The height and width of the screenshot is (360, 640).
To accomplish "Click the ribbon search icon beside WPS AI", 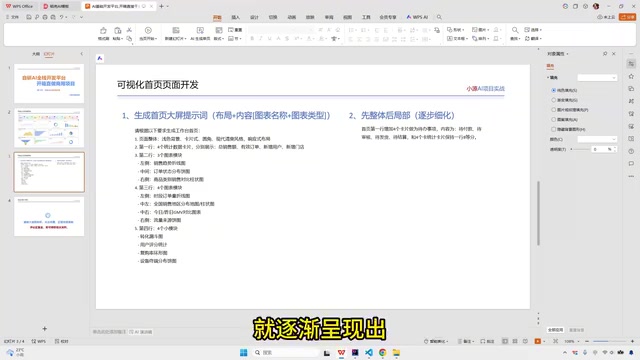I will point(439,17).
